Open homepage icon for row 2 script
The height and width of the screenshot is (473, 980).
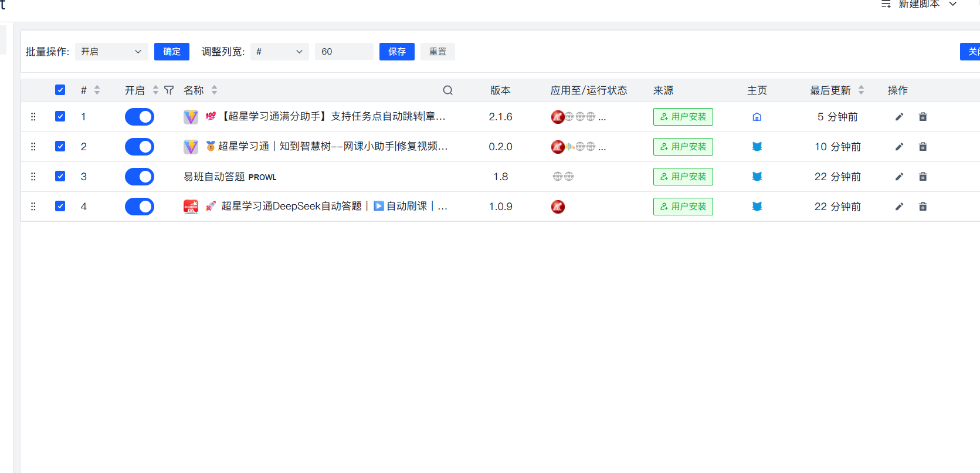757,147
